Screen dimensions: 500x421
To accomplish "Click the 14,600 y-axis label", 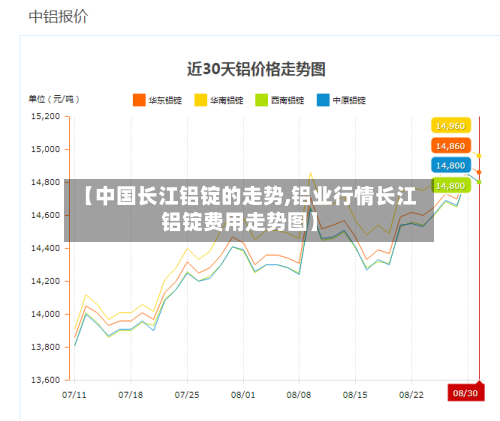I will click(x=46, y=215).
